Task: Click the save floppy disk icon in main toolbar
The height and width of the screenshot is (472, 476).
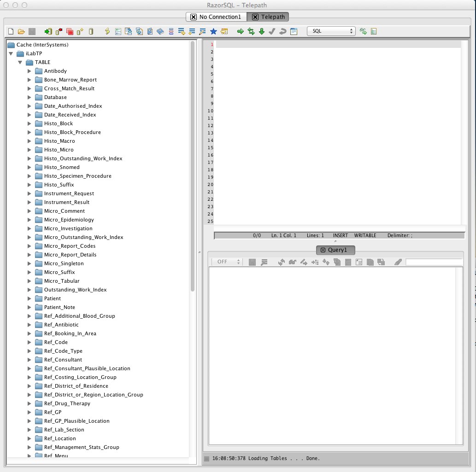Action: point(32,31)
